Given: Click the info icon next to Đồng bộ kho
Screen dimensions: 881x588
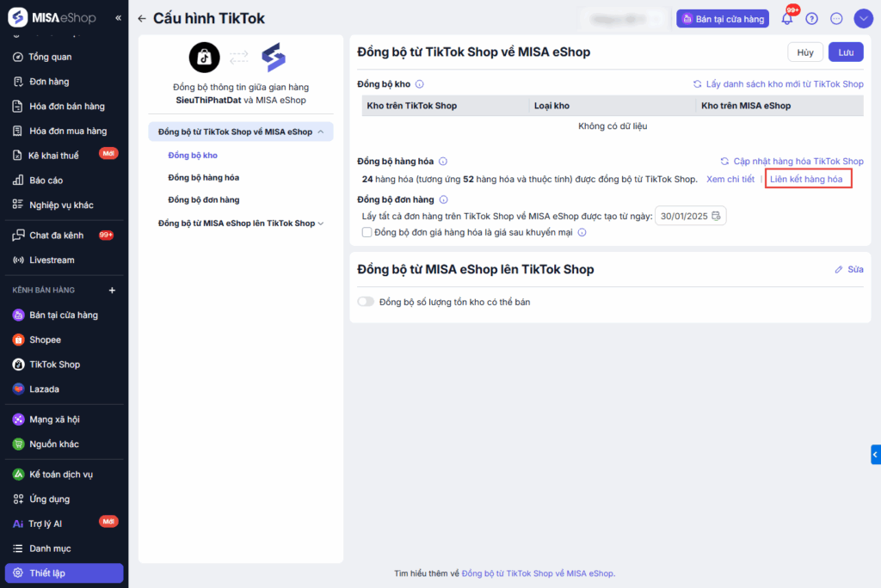Looking at the screenshot, I should (420, 84).
